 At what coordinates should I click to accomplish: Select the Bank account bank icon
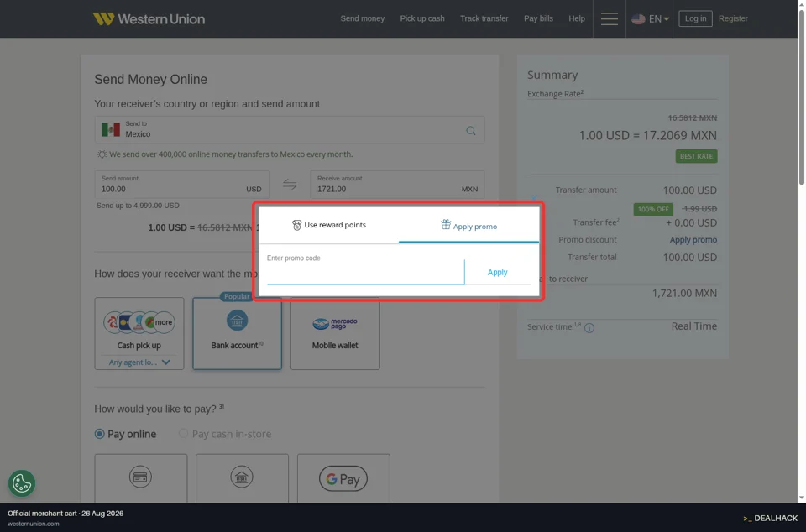coord(237,321)
